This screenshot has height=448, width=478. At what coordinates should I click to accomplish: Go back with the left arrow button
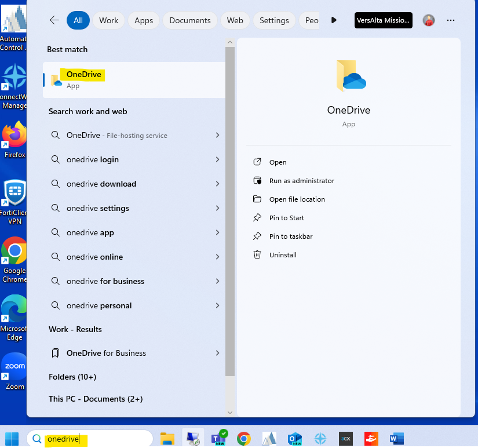(54, 20)
